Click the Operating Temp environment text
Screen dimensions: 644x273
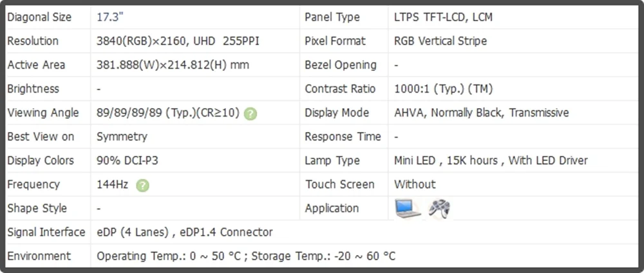[246, 256]
